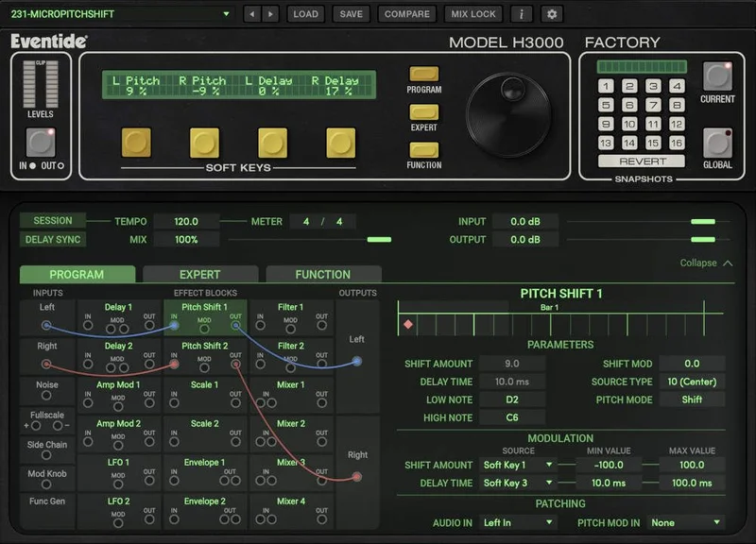Open the AUDIO IN Left In dropdown
Screen dimensions: 756x544
(x=518, y=523)
